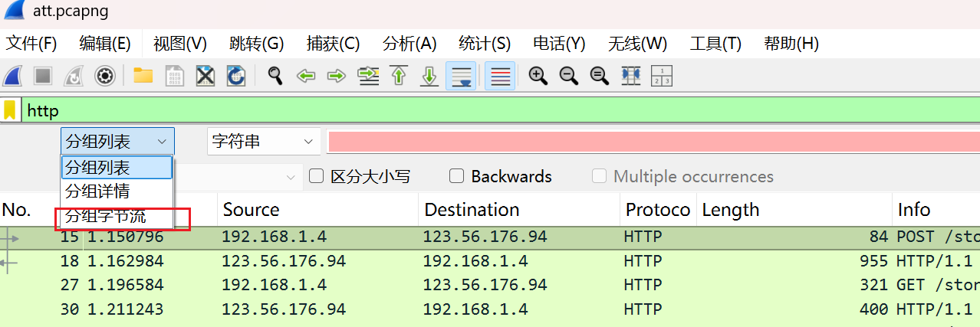
Task: Open the 跳转(G) menu
Action: pos(257,44)
